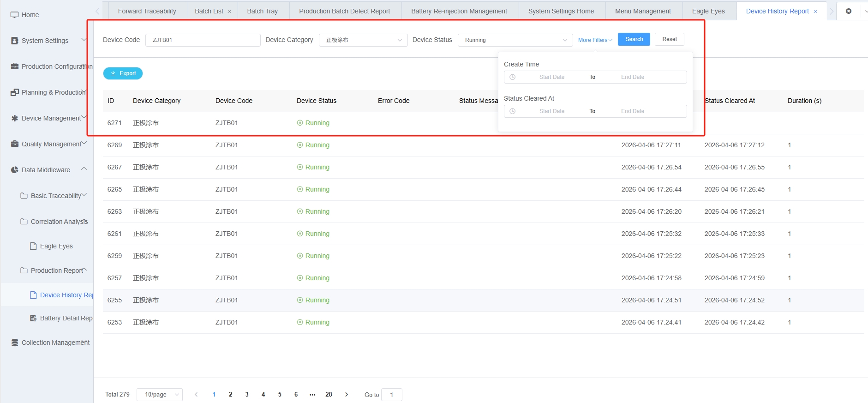868x403 pixels.
Task: Collapse the More Filters panel
Action: [x=595, y=40]
